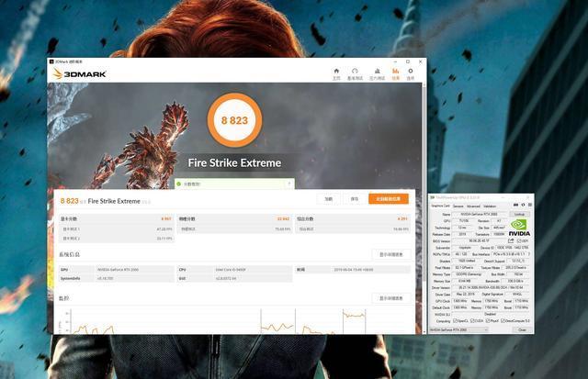Click the Driver Version field in GPU-Z
Screen dimensions: 588x379
coord(491,287)
